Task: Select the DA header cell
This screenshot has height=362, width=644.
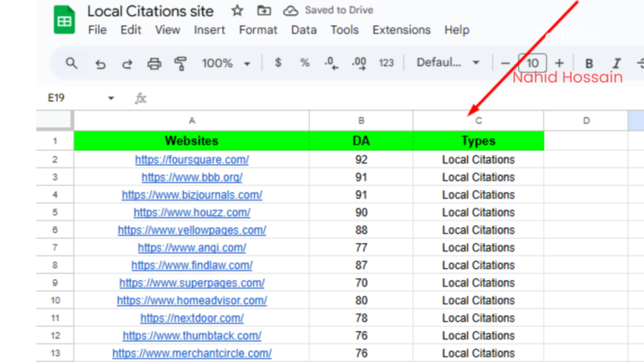Action: 361,141
